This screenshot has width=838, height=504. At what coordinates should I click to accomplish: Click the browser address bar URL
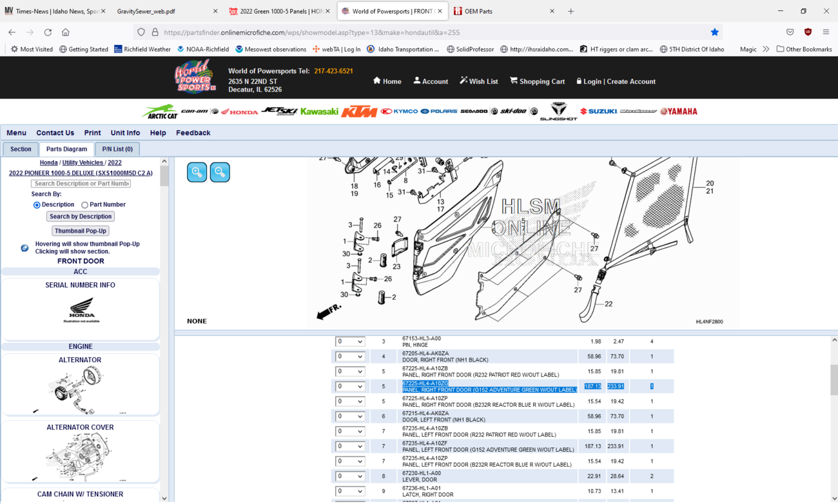point(312,32)
